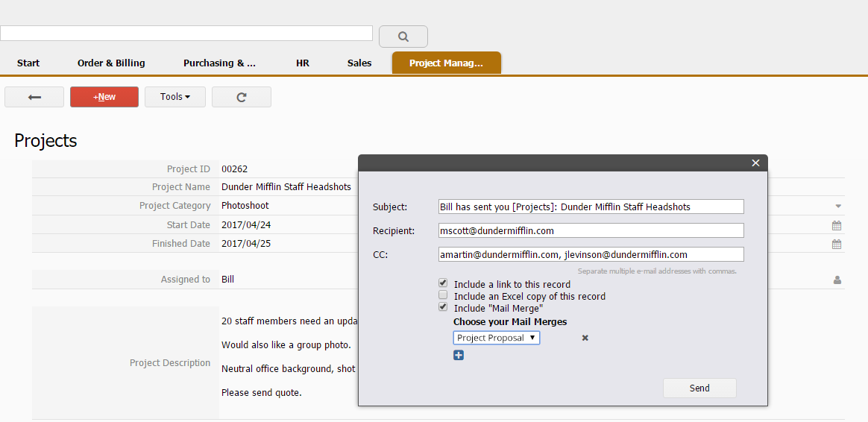Viewport: 868px width, 422px height.
Task: Click "Would also like a group photo." line
Action: coord(286,345)
